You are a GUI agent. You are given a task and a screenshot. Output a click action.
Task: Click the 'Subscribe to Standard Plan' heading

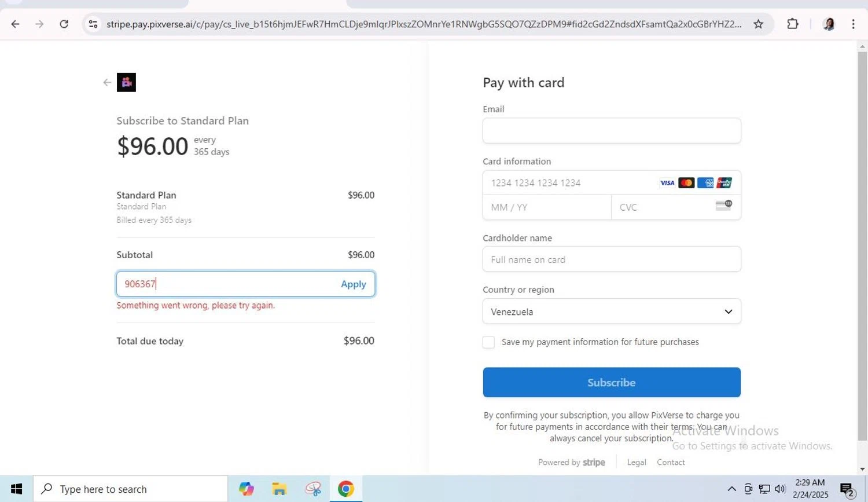click(182, 120)
